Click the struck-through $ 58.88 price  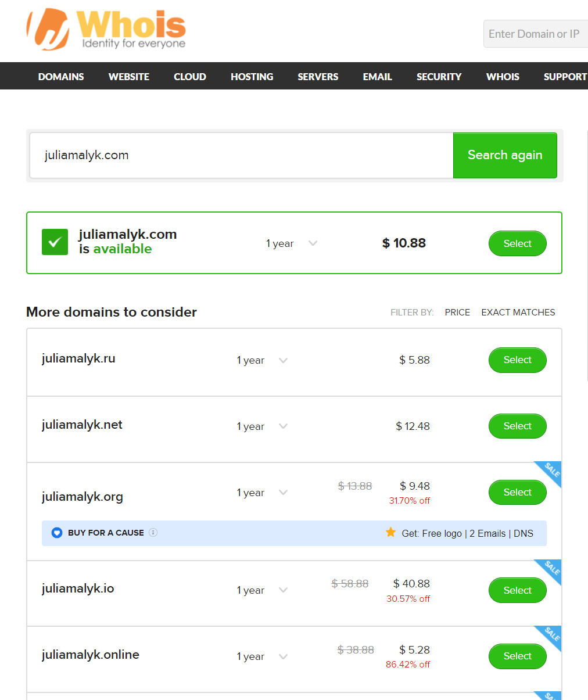350,584
